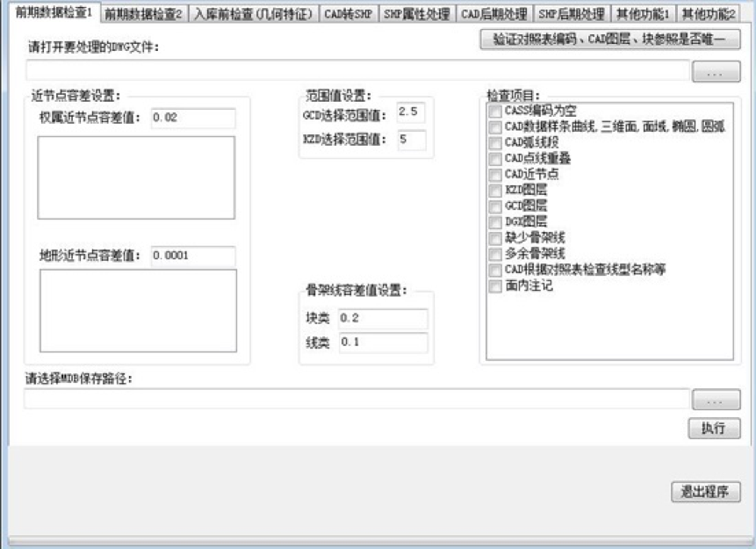The image size is (756, 549).
Task: Browse for the MDB save path
Action: 716,400
